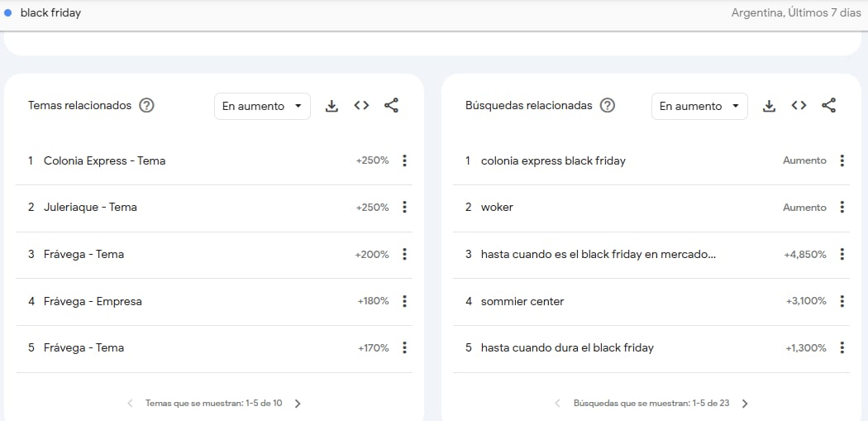Viewport: 868px width, 421px height.
Task: Click the blue dot beside black friday
Action: click(7, 12)
